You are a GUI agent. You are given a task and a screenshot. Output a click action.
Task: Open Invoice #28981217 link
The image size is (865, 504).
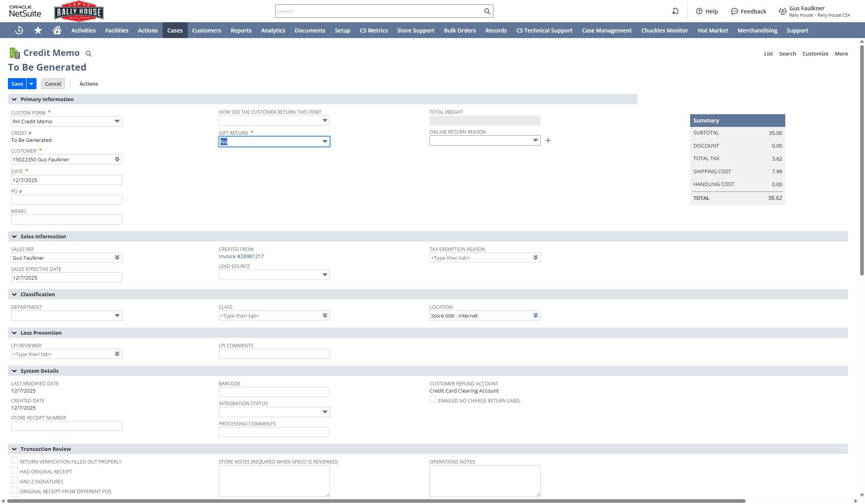pos(241,256)
